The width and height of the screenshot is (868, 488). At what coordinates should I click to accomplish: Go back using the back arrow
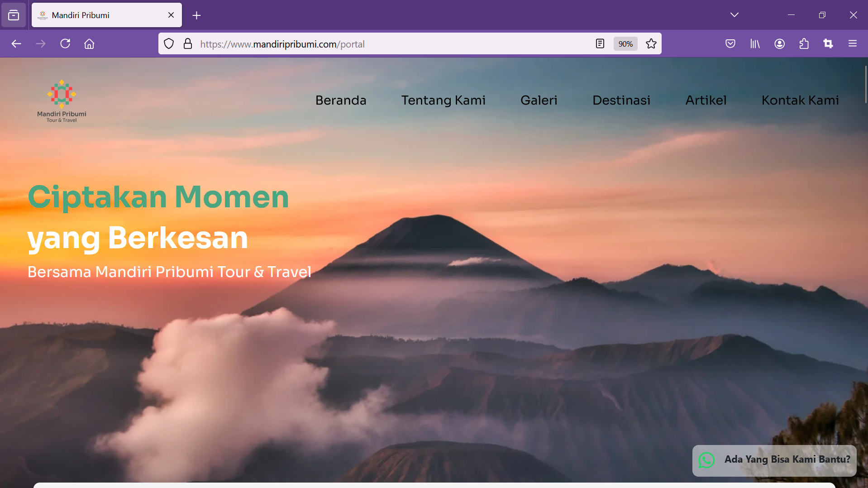(16, 44)
